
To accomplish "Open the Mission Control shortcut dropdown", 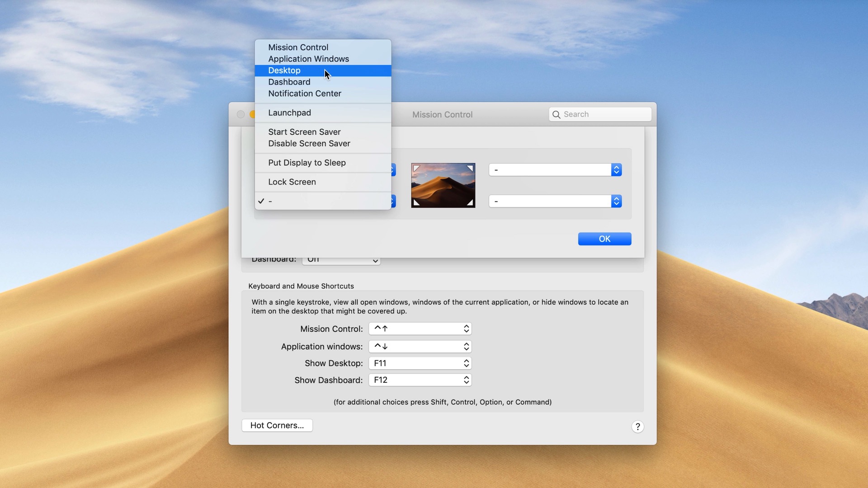I will pyautogui.click(x=420, y=329).
